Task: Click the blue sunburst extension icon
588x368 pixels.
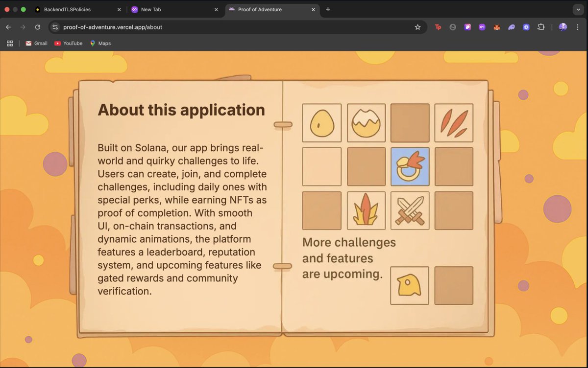Action: (526, 27)
